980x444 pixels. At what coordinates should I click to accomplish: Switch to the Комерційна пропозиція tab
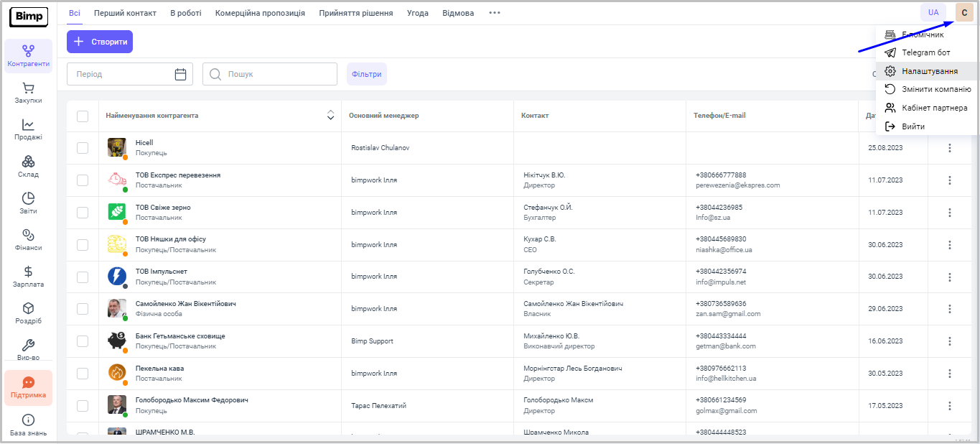point(260,13)
